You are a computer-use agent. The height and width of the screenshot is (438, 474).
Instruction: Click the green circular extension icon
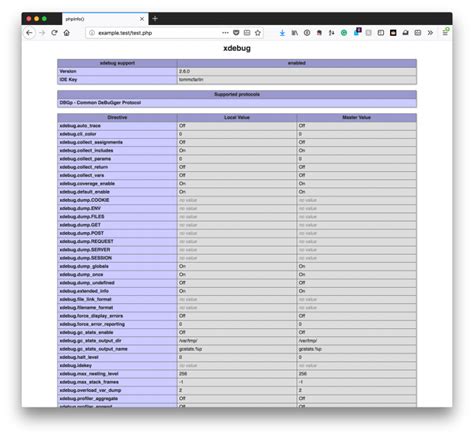[x=344, y=33]
